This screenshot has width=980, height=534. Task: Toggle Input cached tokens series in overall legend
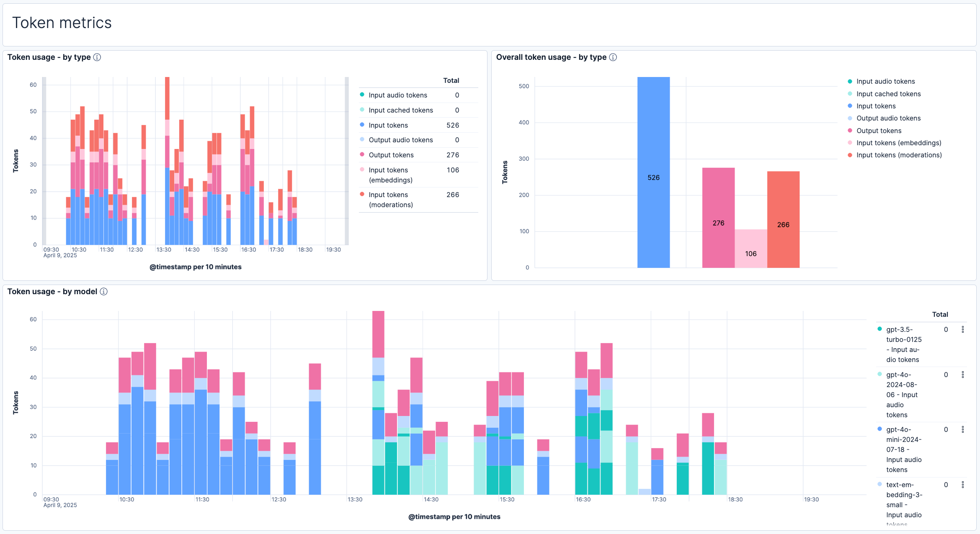[x=888, y=94]
